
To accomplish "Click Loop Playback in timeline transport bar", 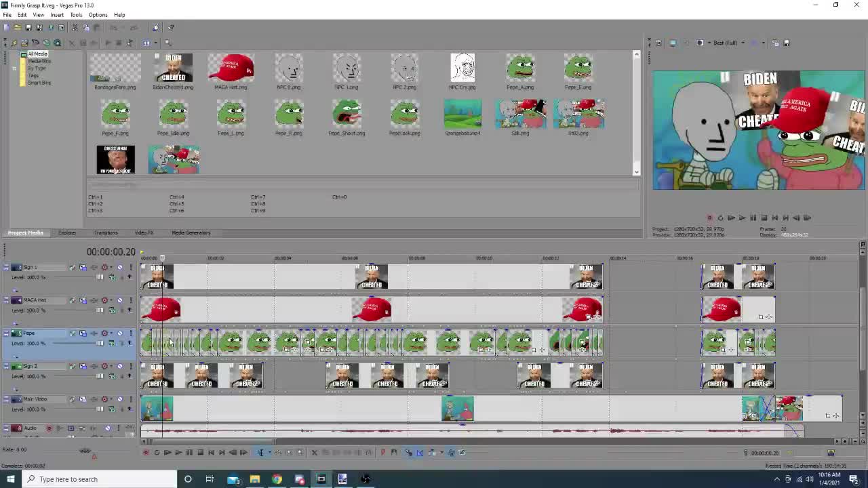I will [x=157, y=453].
